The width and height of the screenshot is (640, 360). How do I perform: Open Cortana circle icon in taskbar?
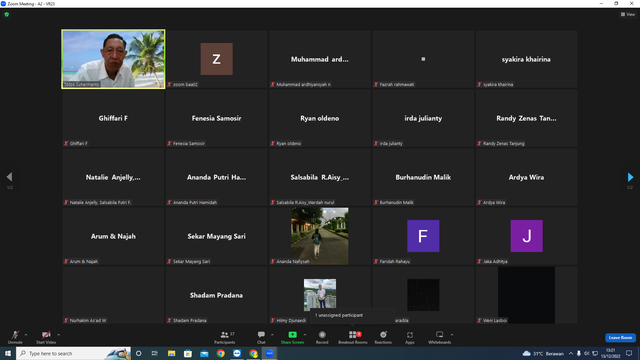coord(138,353)
